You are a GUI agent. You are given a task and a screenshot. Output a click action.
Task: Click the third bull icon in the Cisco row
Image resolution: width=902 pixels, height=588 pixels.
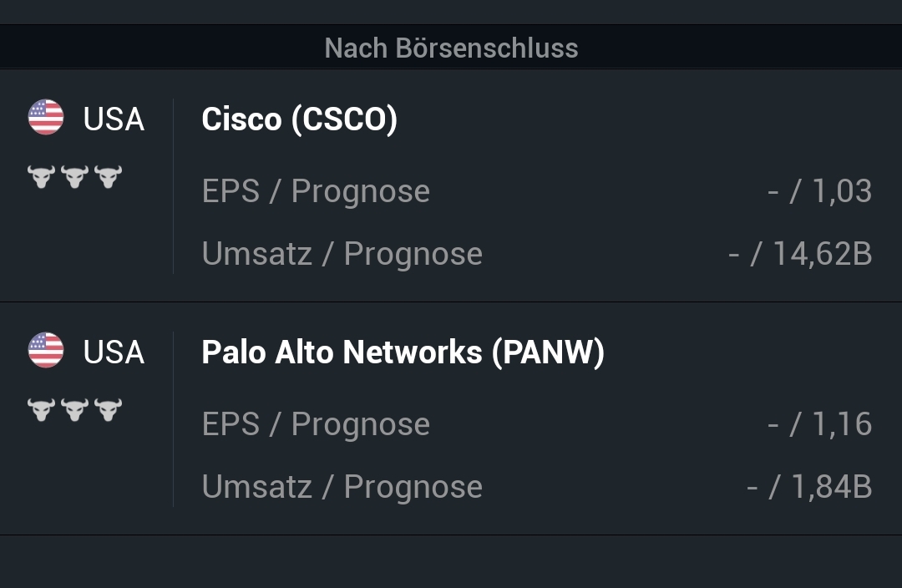[108, 176]
